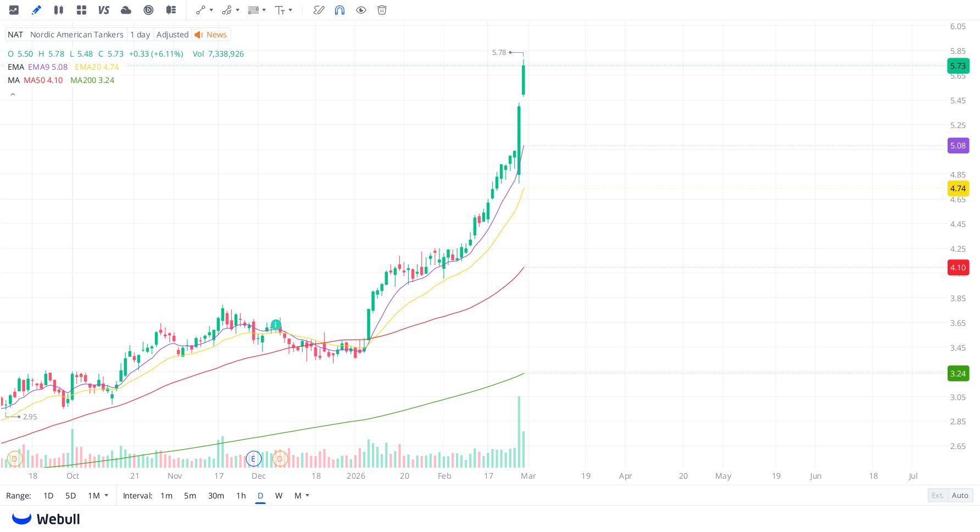Click the VS compare icon

[x=104, y=10]
